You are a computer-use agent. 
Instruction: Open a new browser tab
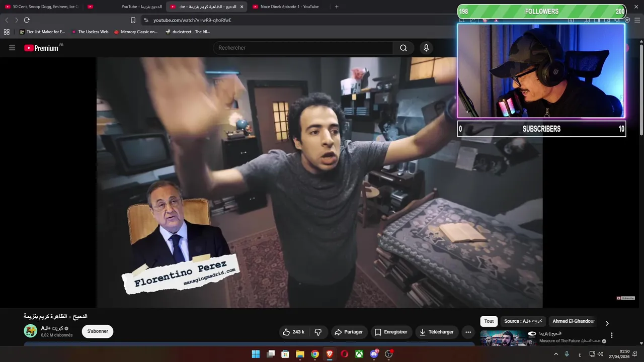337,7
